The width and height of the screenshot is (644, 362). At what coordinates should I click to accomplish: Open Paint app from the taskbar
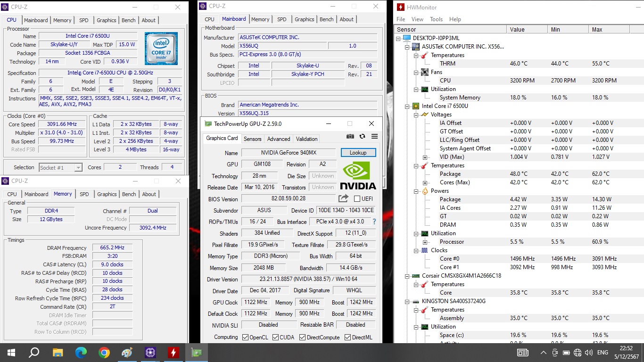(127, 353)
